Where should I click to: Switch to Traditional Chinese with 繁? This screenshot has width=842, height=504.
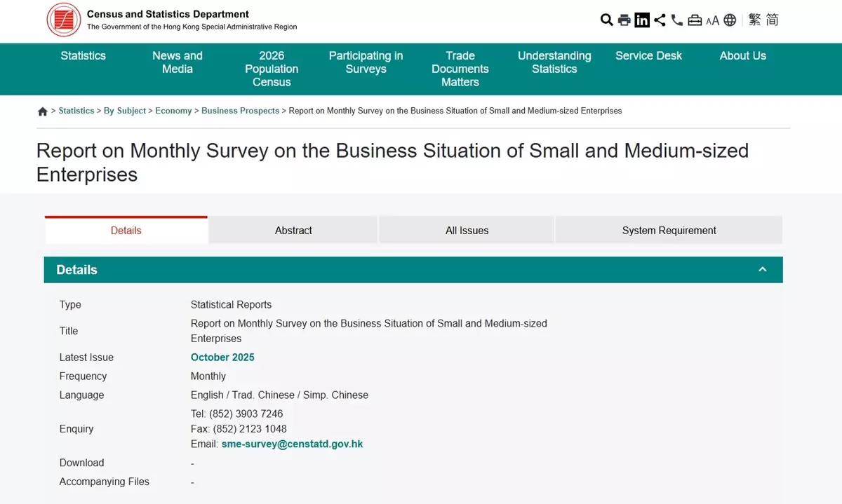[754, 20]
